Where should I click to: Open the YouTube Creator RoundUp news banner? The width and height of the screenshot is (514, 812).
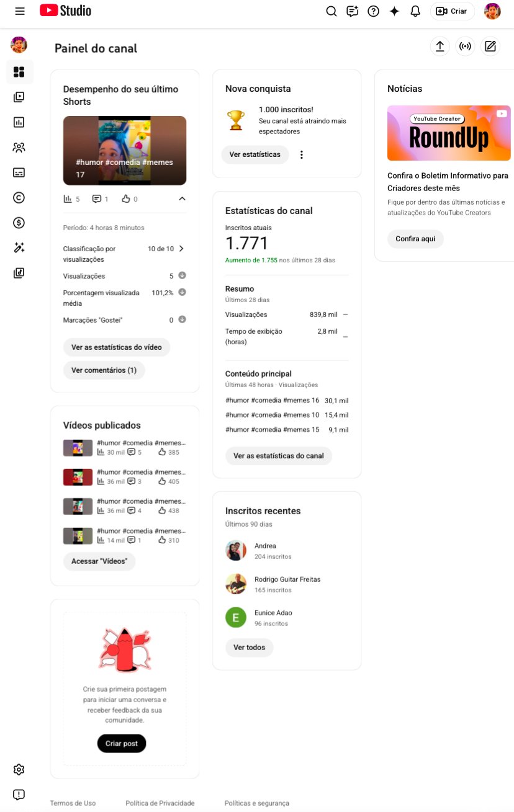tap(449, 133)
